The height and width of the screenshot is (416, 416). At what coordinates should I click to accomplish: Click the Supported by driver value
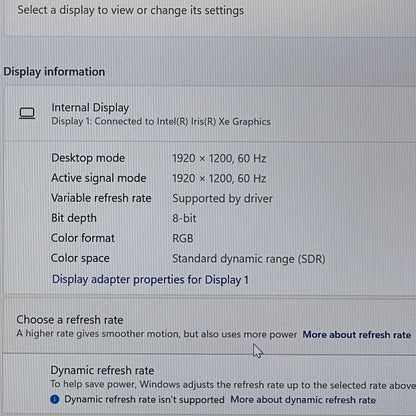(x=222, y=199)
